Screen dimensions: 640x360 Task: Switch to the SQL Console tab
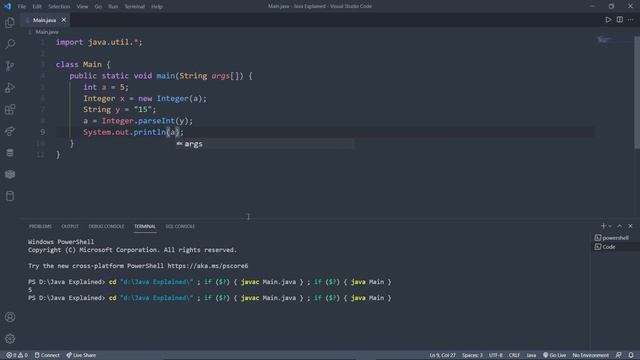pos(180,226)
